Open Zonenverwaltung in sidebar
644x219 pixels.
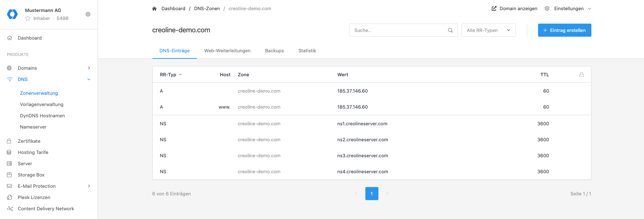click(x=39, y=93)
